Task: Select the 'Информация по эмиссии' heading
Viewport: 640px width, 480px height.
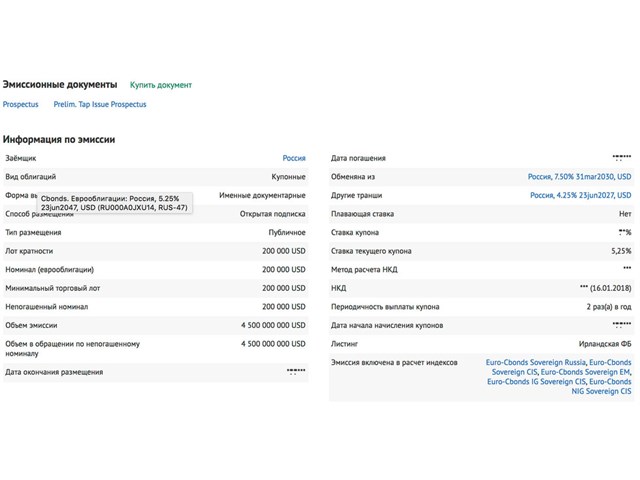Action: pos(59,140)
